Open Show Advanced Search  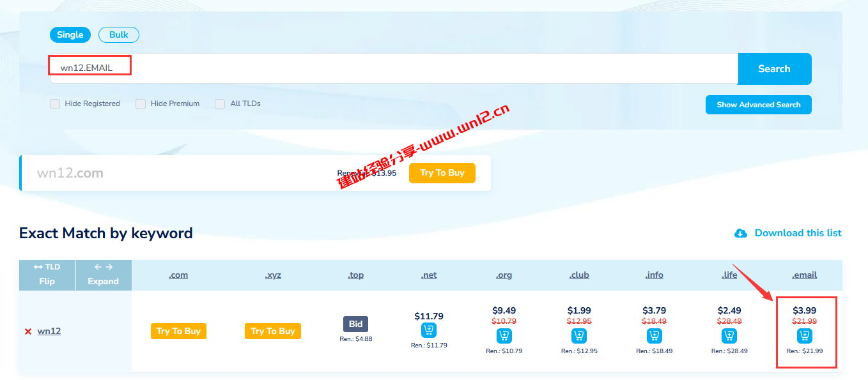758,104
